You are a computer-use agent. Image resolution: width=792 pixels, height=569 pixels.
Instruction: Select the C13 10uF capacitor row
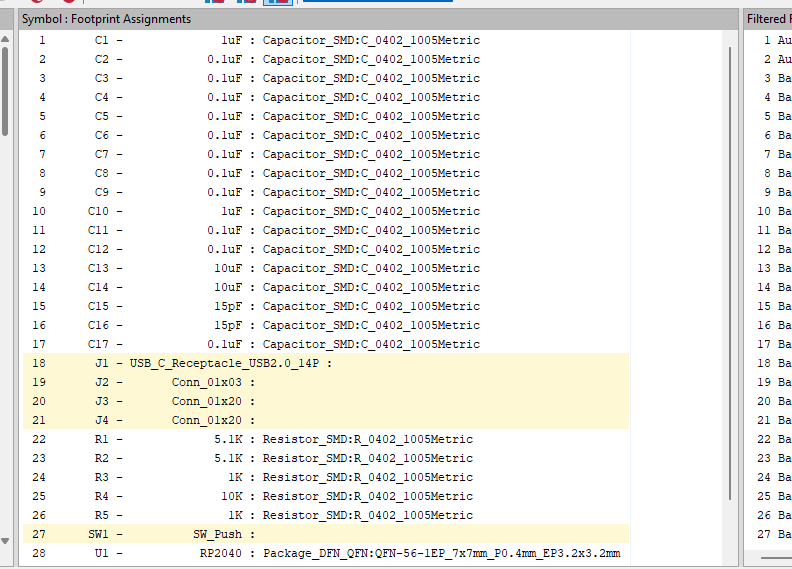pos(300,268)
